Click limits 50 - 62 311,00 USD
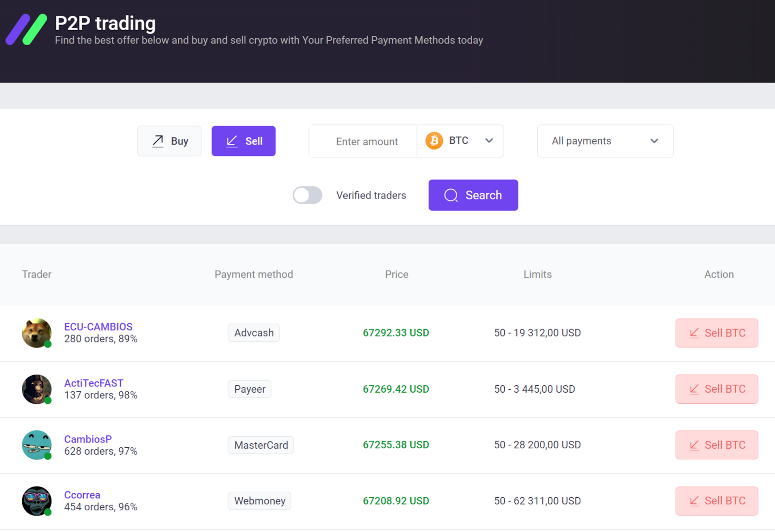The width and height of the screenshot is (775, 532). [538, 501]
